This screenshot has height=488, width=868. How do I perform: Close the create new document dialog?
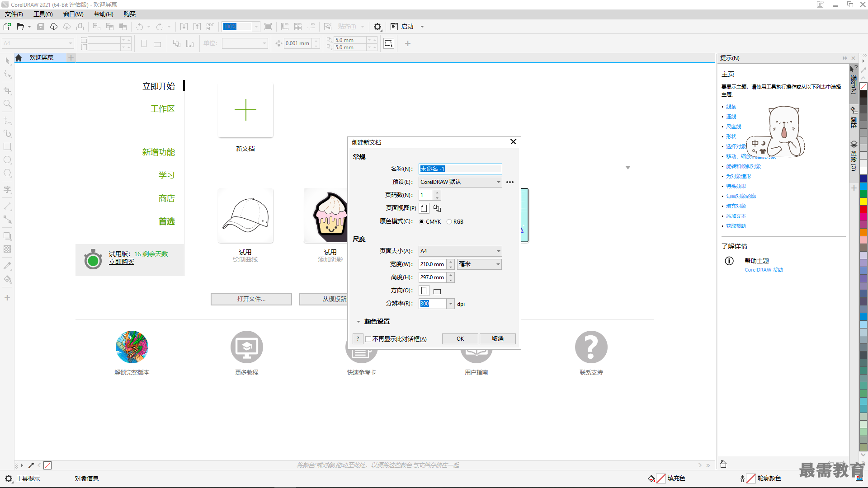pyautogui.click(x=513, y=142)
